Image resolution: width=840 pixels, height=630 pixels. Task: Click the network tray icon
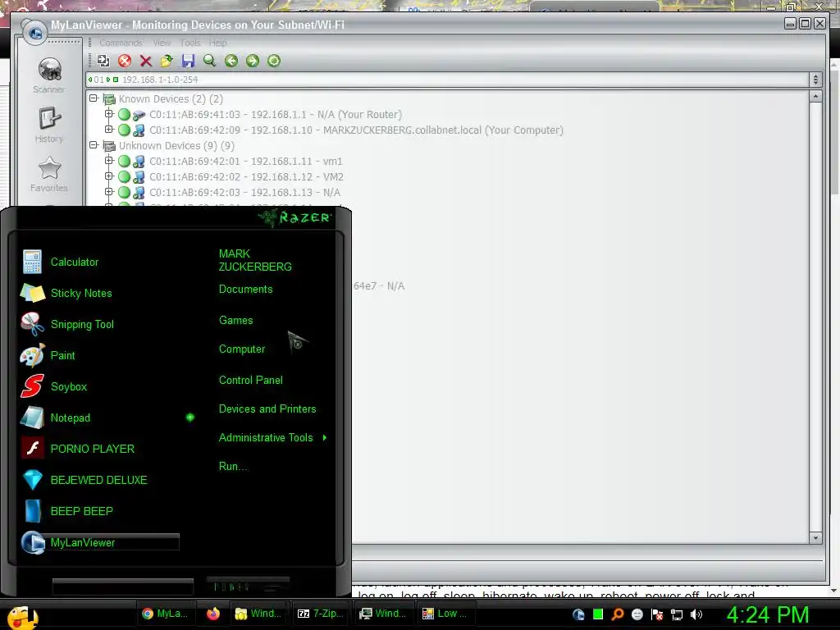677,614
